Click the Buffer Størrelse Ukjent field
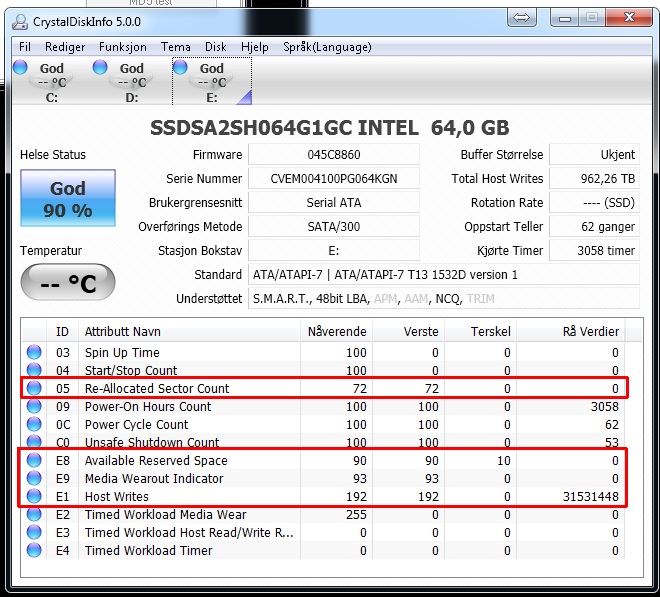The image size is (660, 597). point(594,155)
